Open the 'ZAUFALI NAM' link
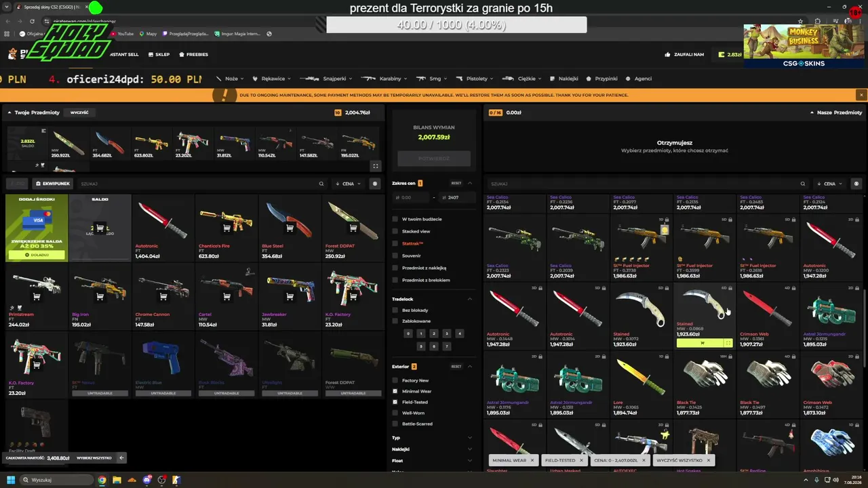The image size is (868, 488). click(x=685, y=54)
